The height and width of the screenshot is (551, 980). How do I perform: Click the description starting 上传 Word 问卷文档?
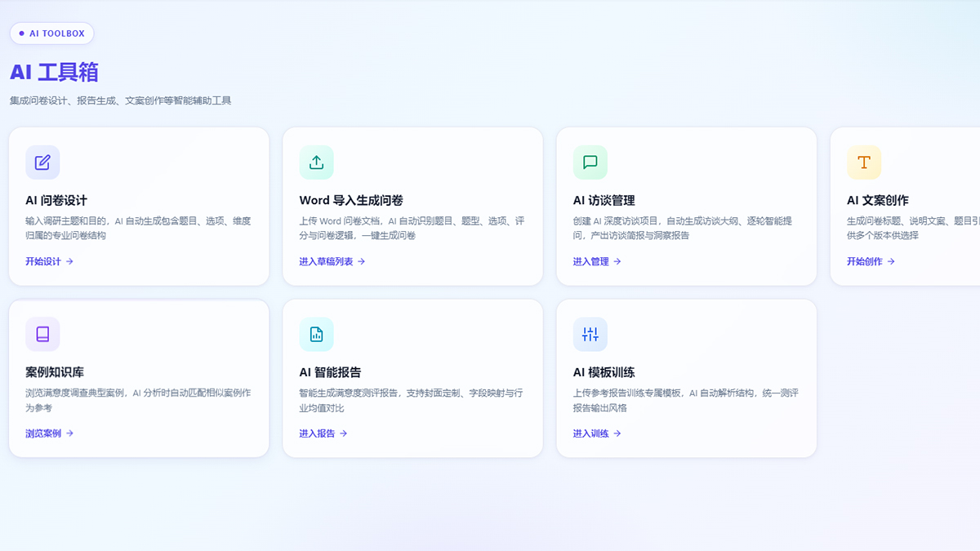pos(412,228)
